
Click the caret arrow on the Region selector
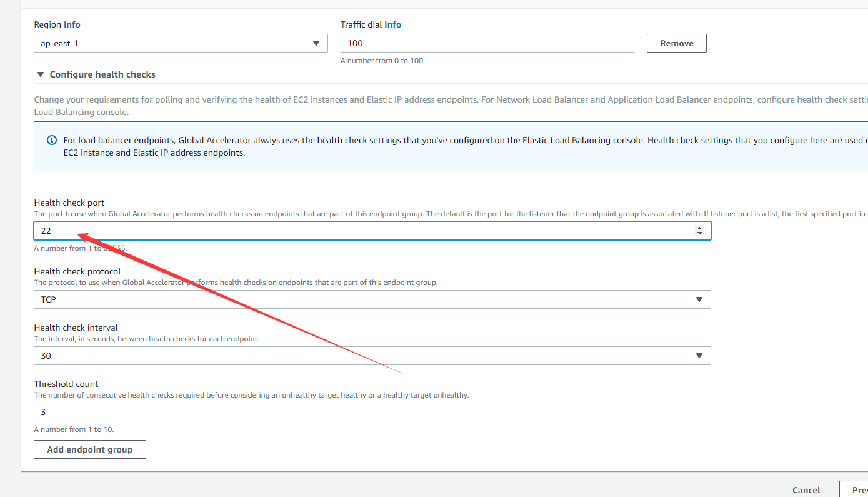tap(316, 43)
